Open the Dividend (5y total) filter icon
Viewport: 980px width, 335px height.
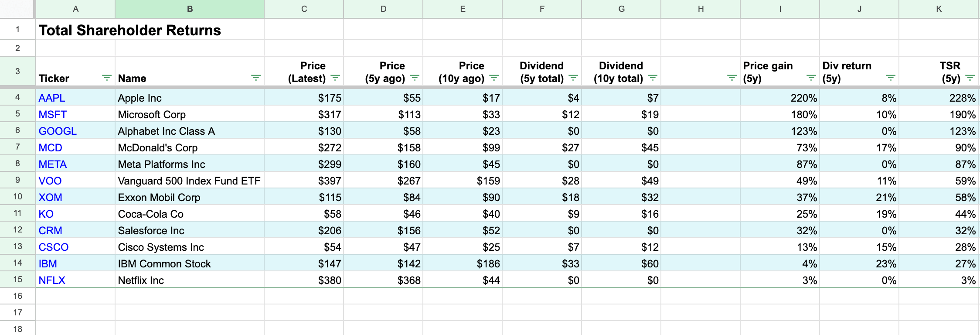pyautogui.click(x=573, y=78)
